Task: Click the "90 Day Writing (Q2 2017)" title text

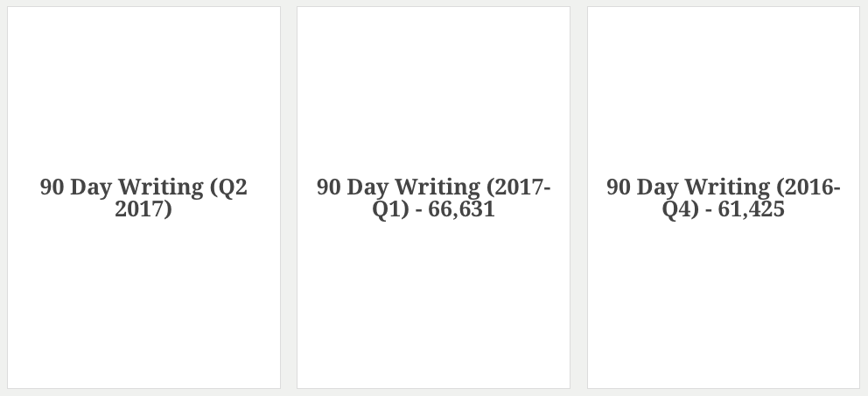Action: pyautogui.click(x=143, y=198)
